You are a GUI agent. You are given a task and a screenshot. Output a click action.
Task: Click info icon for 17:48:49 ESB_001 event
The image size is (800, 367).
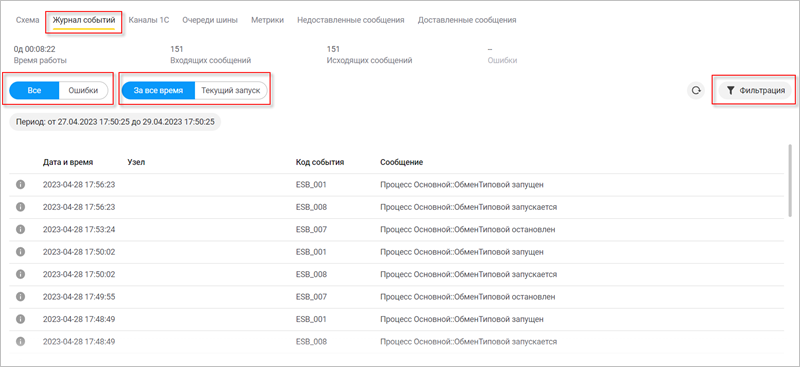pyautogui.click(x=20, y=319)
